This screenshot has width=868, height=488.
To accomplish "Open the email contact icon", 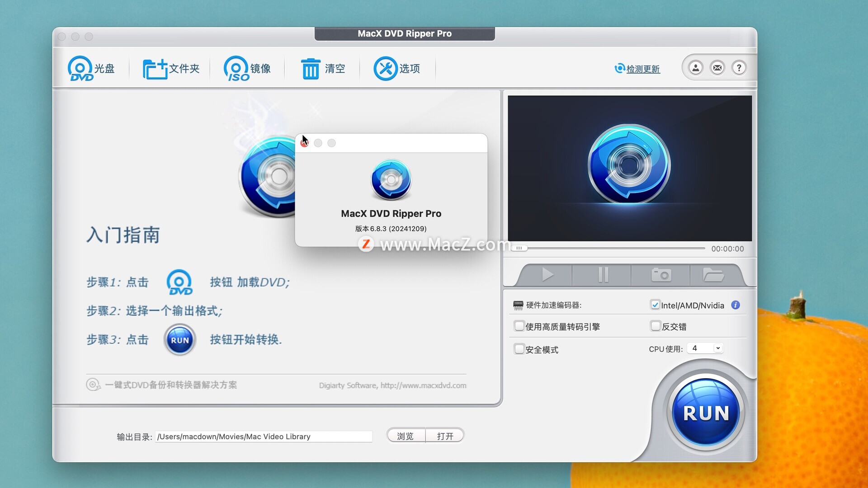I will pos(717,68).
